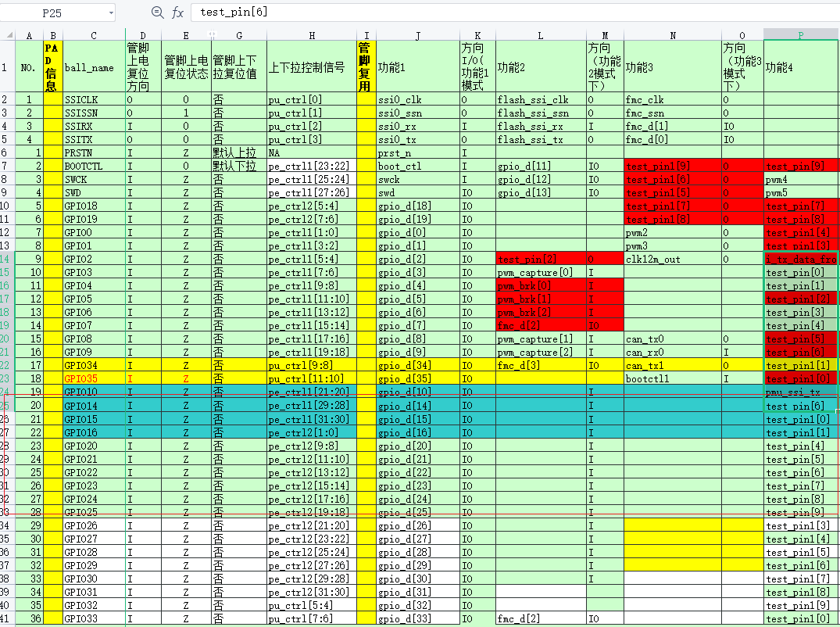Select column header J
This screenshot has height=627, width=840.
click(x=418, y=35)
